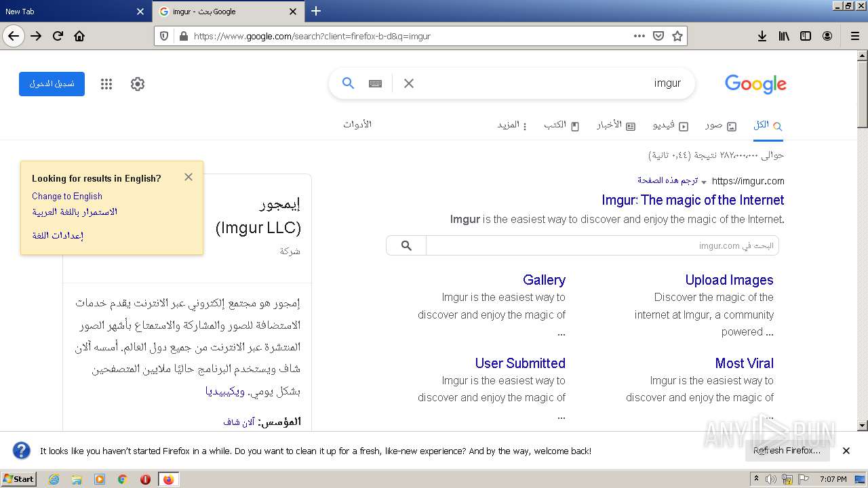Click the 7:07 PM system clock
This screenshot has width=868, height=488.
pos(833,479)
